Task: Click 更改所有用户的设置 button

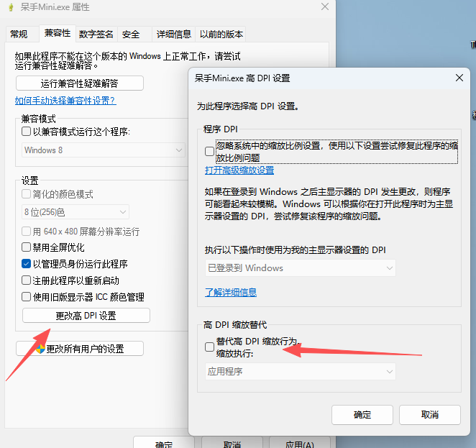Action: point(80,349)
